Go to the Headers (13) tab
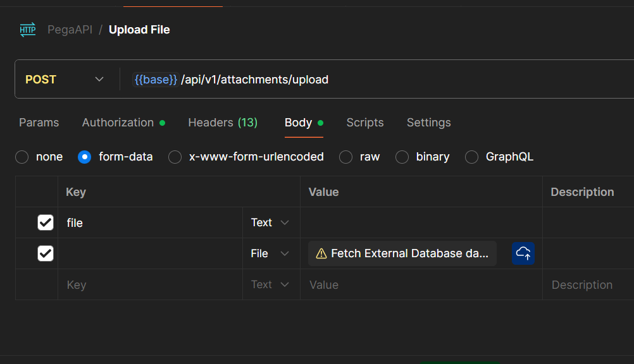The image size is (634, 364). coord(223,123)
